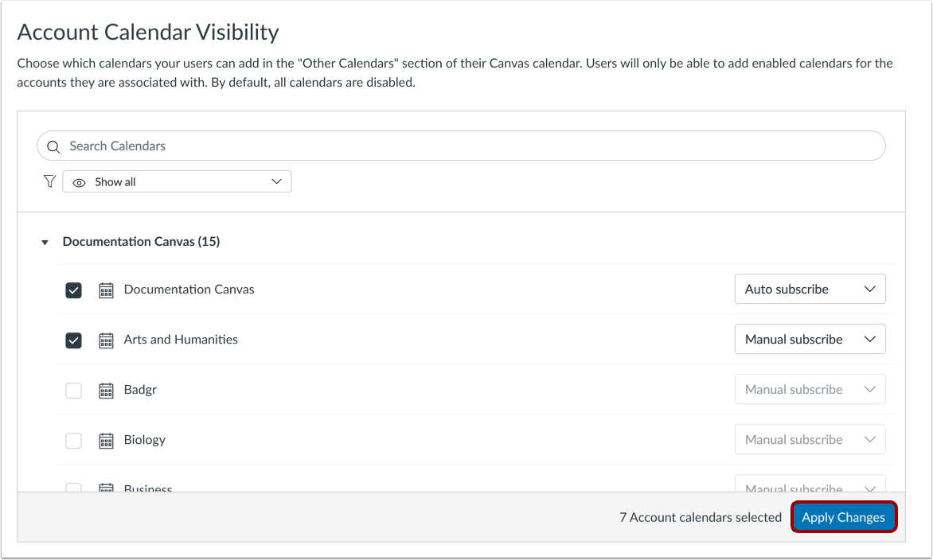Screen dimensions: 933x560
Task: Uncheck the Arts and Humanities checkbox
Action: [73, 340]
